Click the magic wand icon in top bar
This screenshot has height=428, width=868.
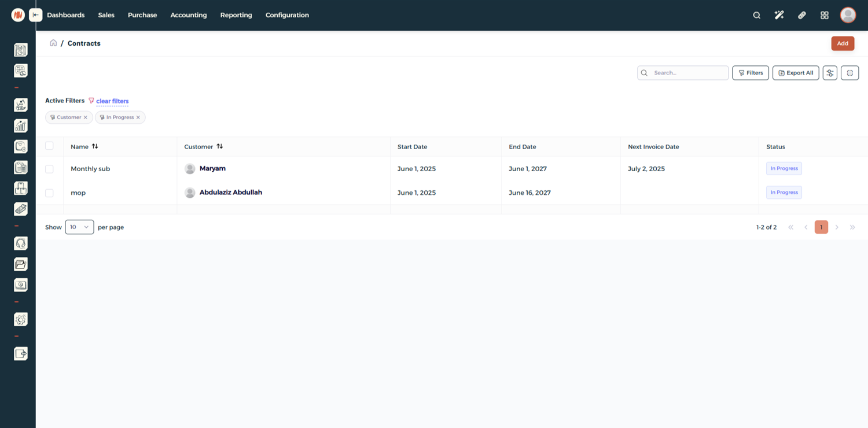click(x=779, y=15)
